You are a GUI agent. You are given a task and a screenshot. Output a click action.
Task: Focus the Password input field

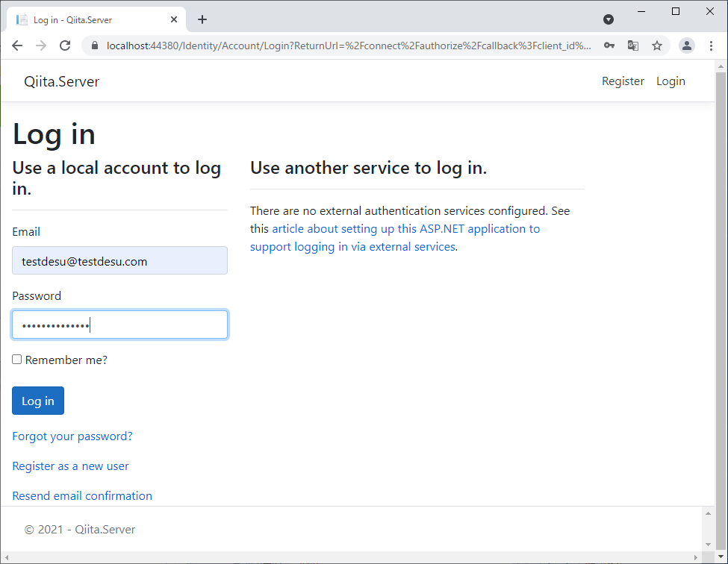119,325
